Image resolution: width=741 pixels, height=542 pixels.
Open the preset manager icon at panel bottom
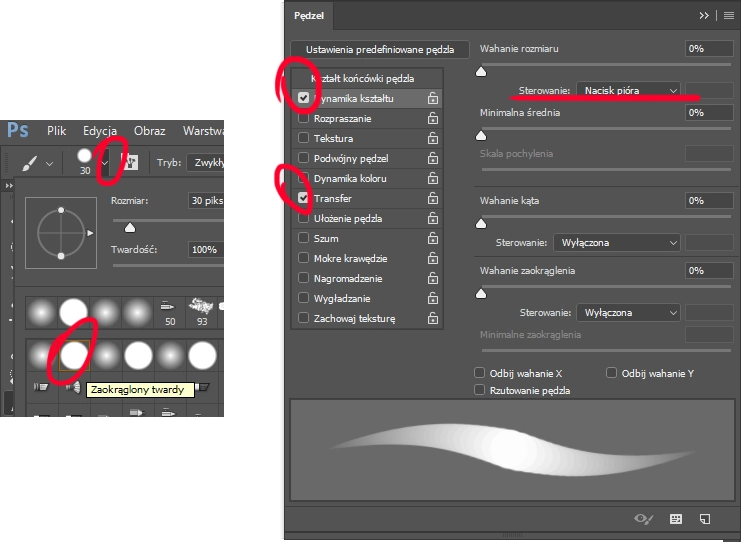[675, 519]
